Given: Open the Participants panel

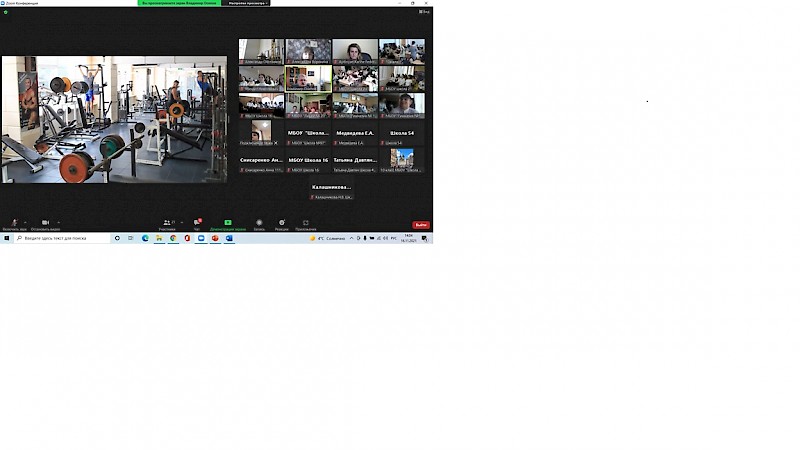Looking at the screenshot, I should [x=167, y=223].
